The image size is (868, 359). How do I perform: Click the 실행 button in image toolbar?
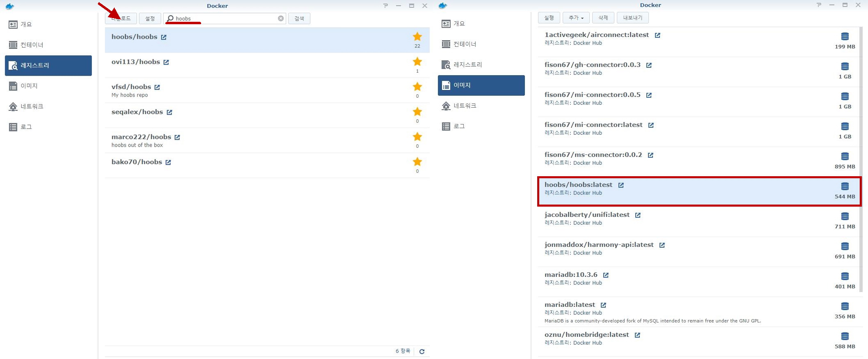pos(549,18)
